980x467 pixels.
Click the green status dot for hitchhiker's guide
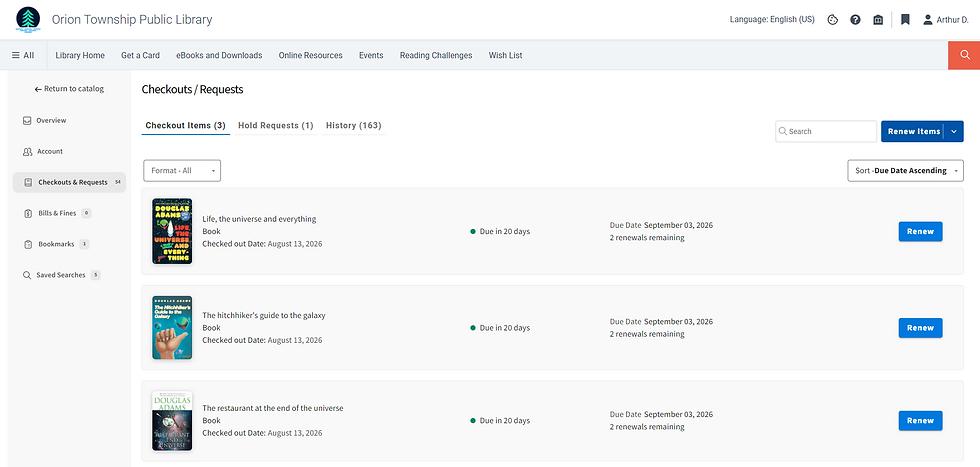tap(473, 328)
